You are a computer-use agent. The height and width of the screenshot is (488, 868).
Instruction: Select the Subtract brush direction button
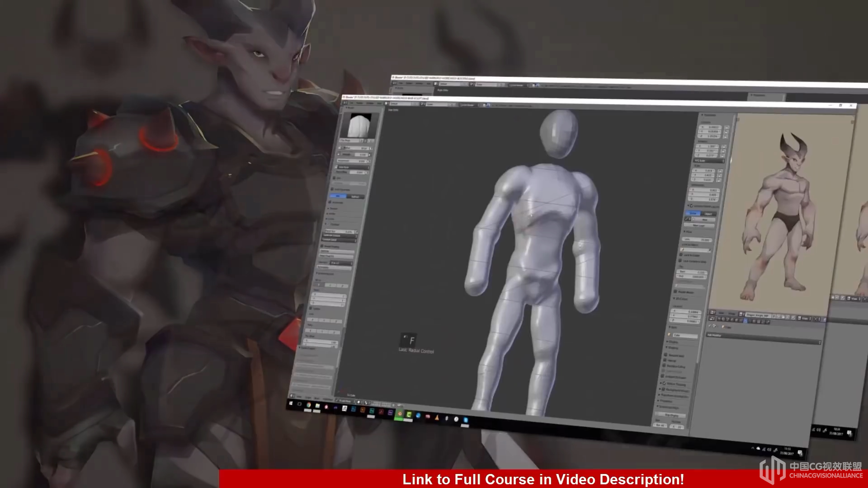[x=355, y=197]
